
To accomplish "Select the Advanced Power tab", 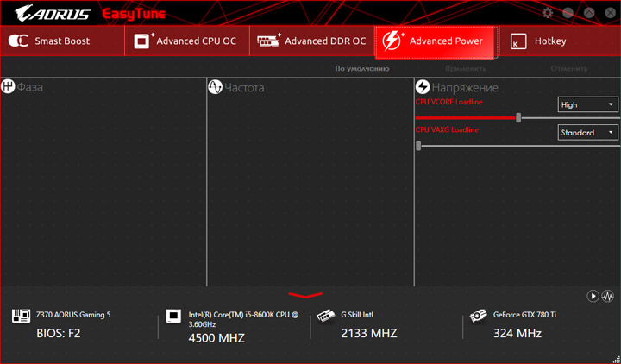I will [x=436, y=42].
